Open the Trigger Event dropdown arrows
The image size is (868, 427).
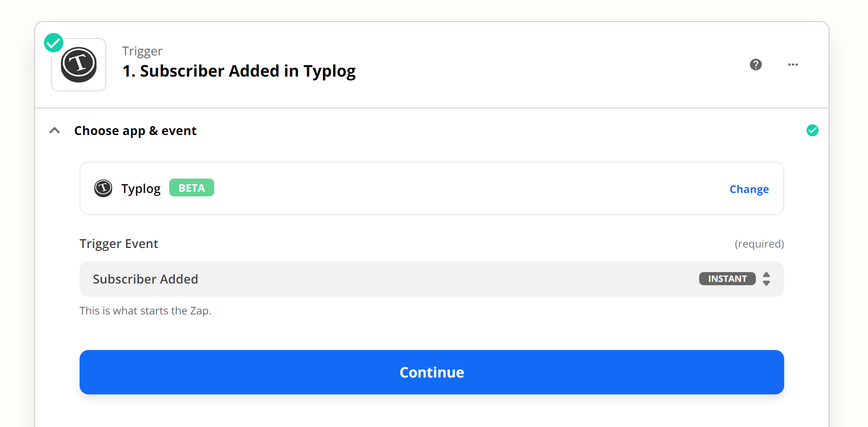766,279
